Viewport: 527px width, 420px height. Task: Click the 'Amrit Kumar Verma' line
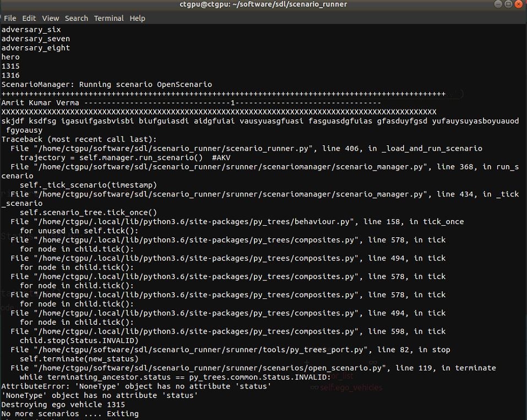tap(191, 103)
